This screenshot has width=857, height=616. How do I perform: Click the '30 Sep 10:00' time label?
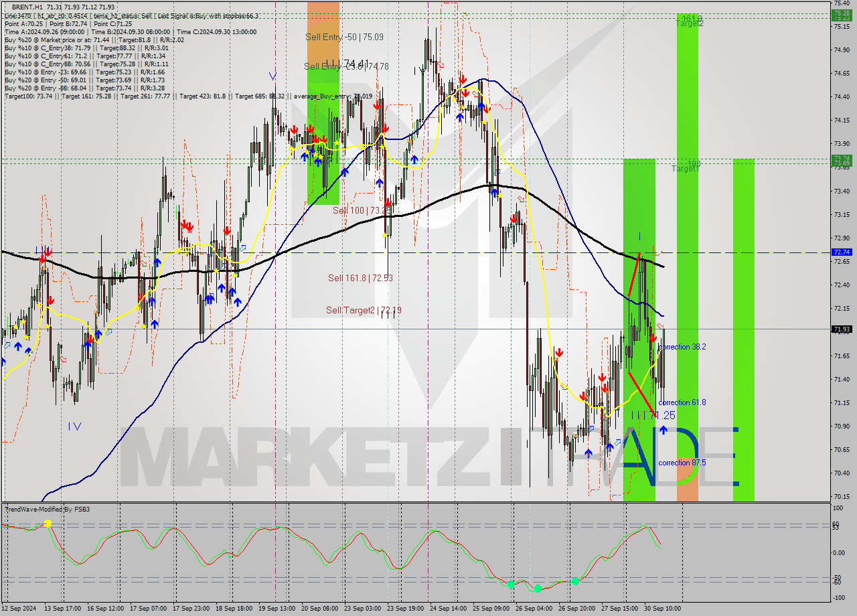pyautogui.click(x=663, y=608)
